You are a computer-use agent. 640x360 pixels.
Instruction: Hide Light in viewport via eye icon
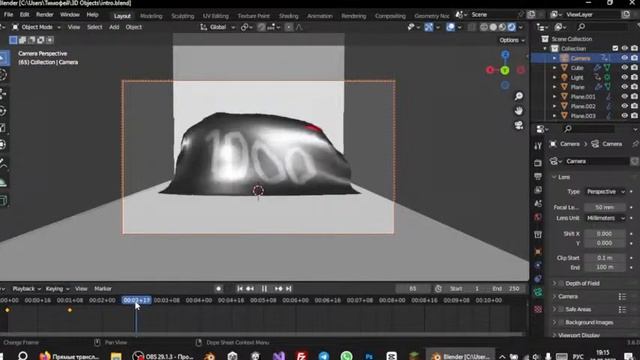point(624,77)
